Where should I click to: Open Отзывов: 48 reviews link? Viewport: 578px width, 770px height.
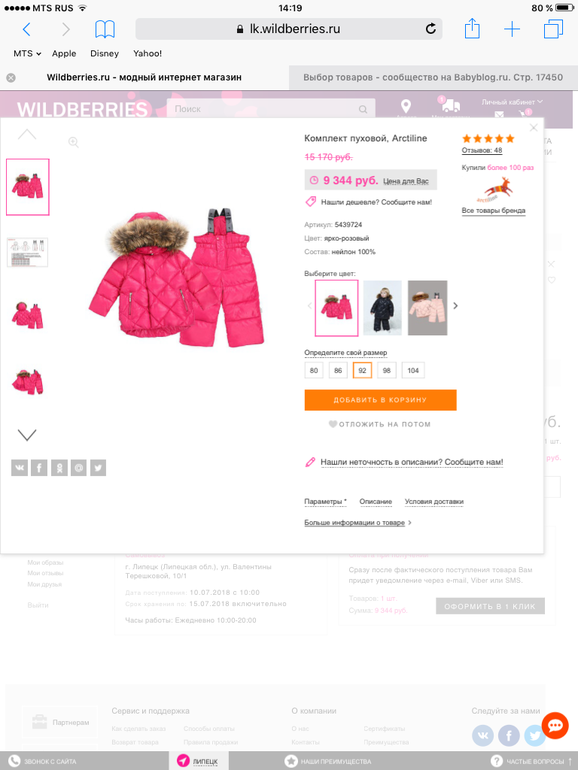pyautogui.click(x=482, y=150)
